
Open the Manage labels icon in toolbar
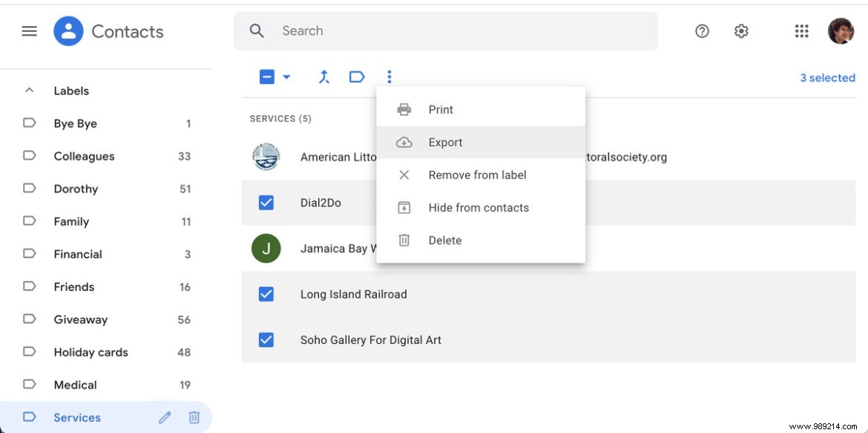point(357,76)
